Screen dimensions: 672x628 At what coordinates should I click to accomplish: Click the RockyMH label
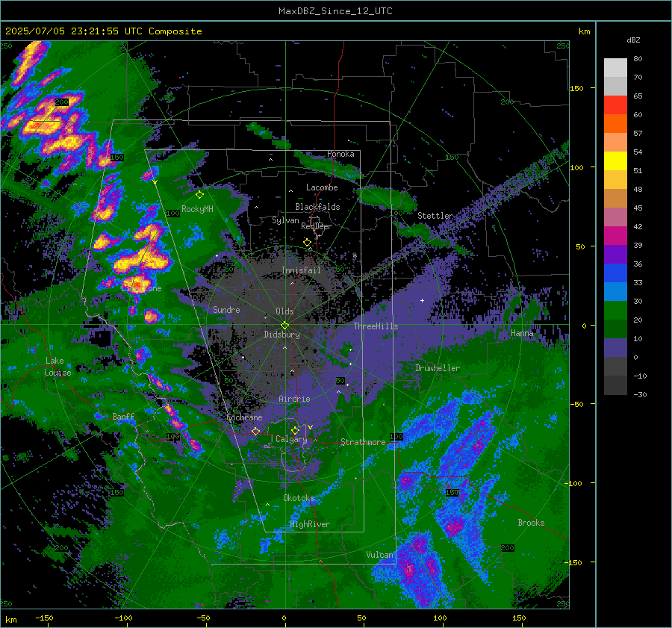197,209
